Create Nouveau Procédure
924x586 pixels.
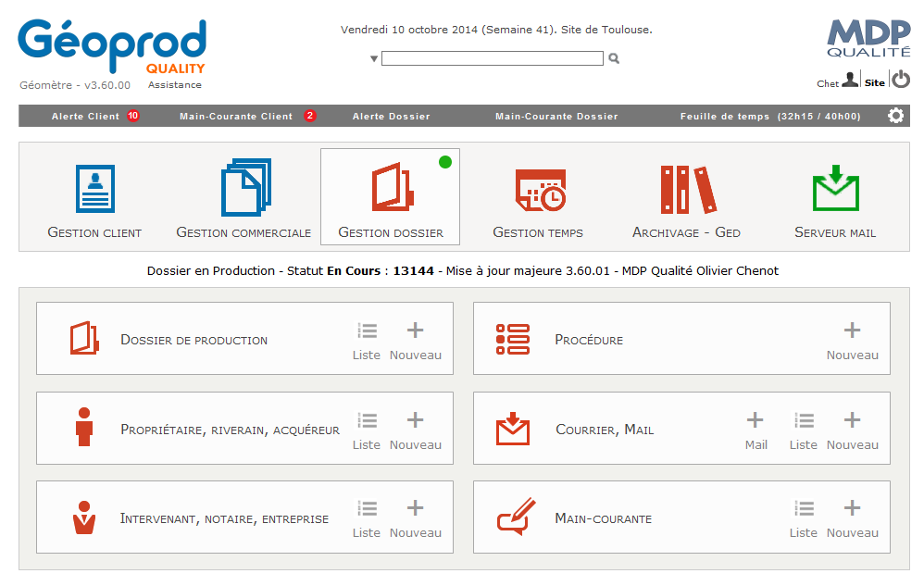(852, 341)
